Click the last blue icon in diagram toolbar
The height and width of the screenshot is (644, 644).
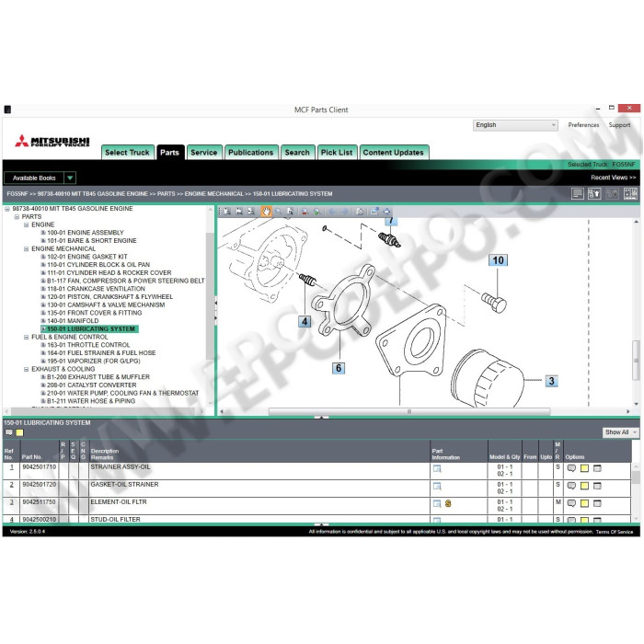pyautogui.click(x=386, y=212)
